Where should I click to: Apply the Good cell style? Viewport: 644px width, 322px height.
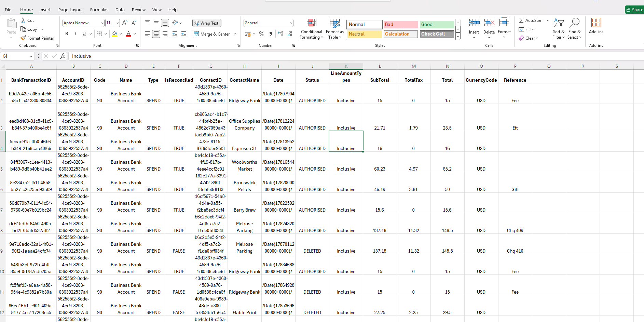coord(437,24)
